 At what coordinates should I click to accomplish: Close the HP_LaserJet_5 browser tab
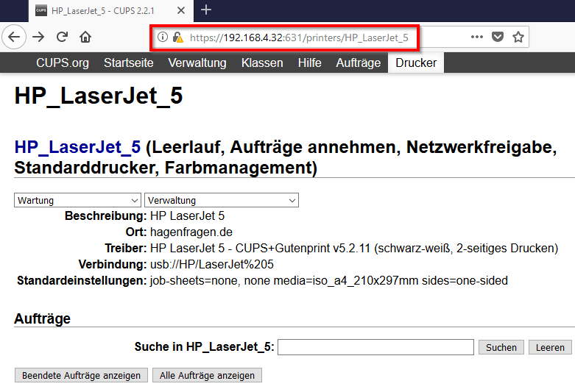(181, 10)
